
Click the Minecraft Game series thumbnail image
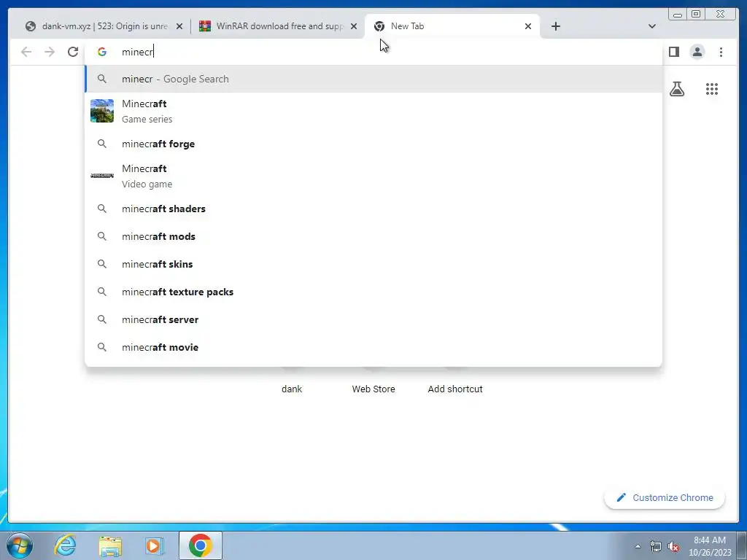(x=102, y=111)
